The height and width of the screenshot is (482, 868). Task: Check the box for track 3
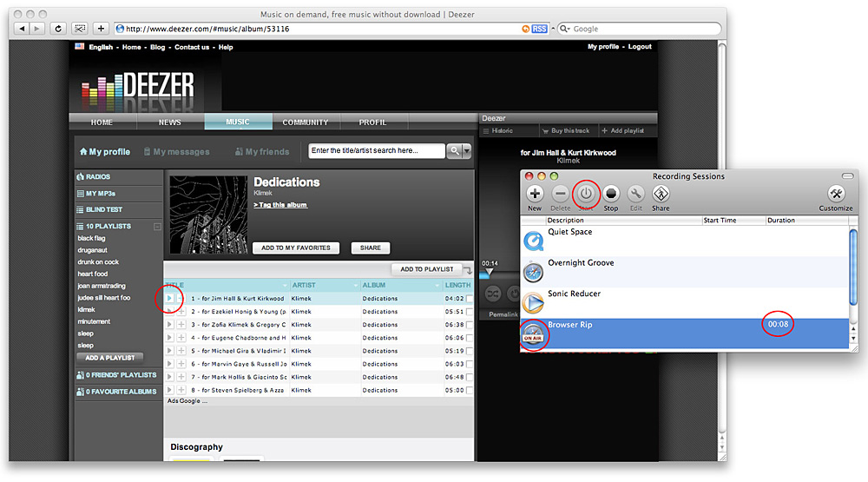click(x=470, y=325)
